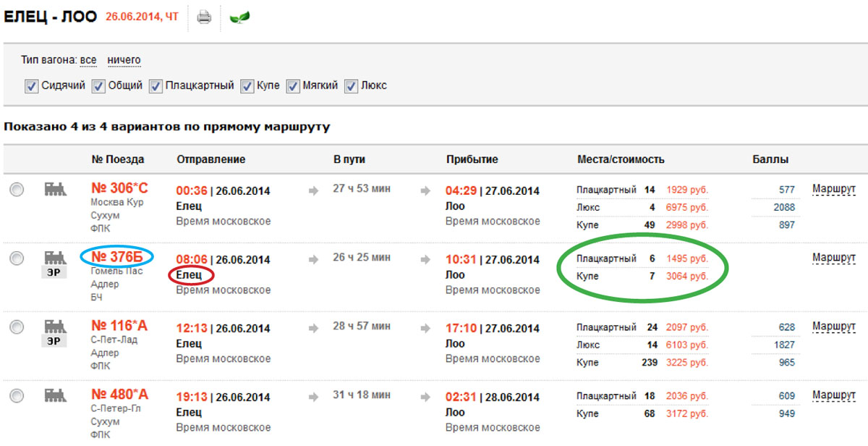Toggle the Плацкартный carriage type checkbox
868x446 pixels.
[x=156, y=86]
